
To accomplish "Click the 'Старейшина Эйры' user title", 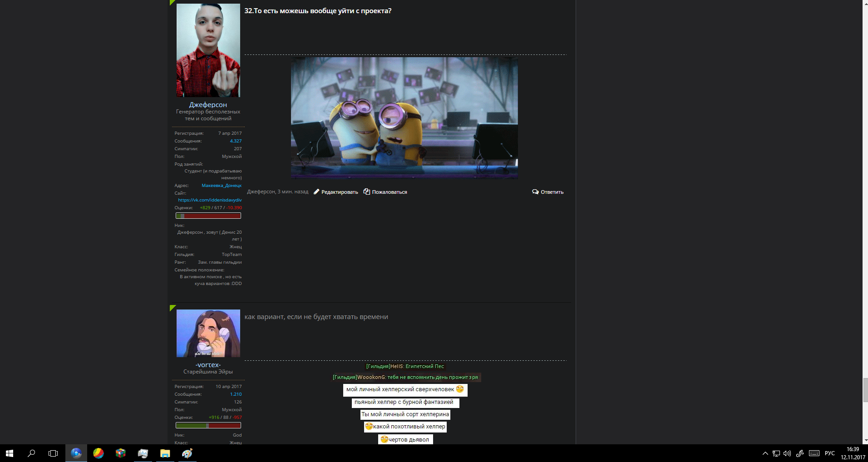I will (208, 372).
